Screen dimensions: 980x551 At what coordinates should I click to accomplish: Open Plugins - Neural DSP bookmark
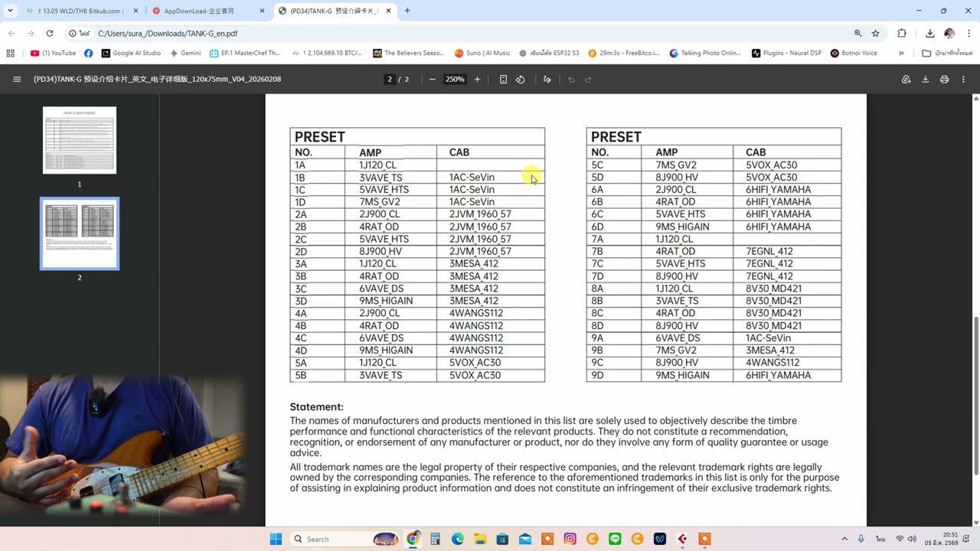[786, 54]
